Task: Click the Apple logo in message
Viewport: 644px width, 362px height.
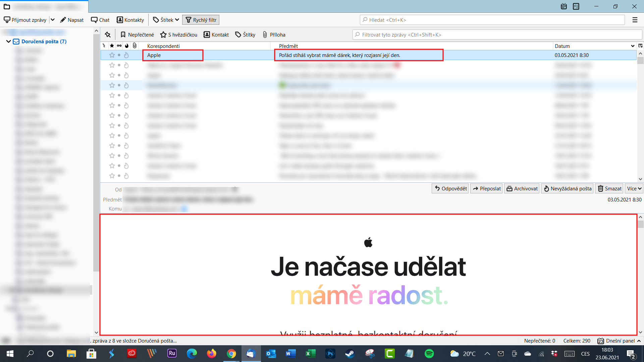Action: pos(368,242)
